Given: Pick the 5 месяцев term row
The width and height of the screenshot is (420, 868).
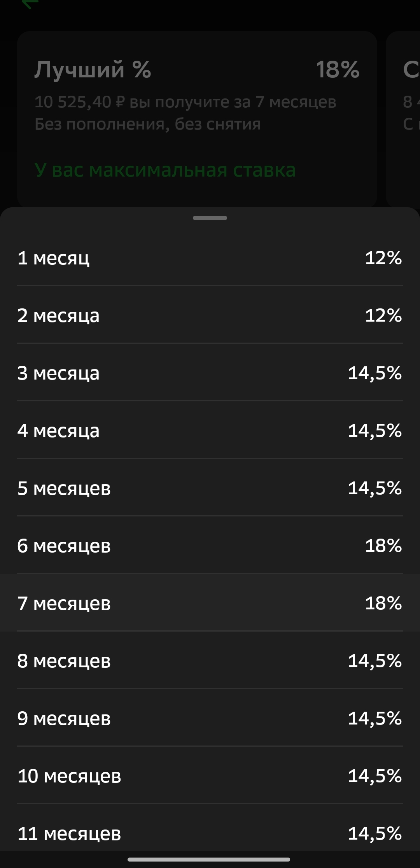Looking at the screenshot, I should [x=210, y=488].
